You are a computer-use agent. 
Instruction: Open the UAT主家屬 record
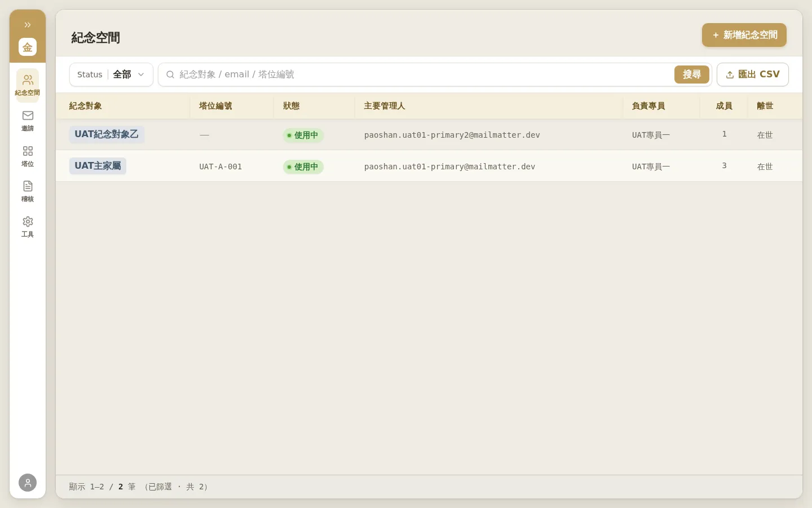click(x=98, y=166)
